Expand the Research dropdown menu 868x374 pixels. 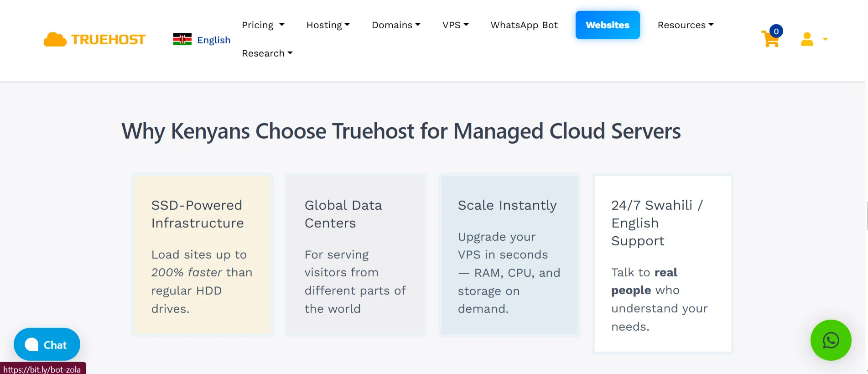click(x=267, y=53)
